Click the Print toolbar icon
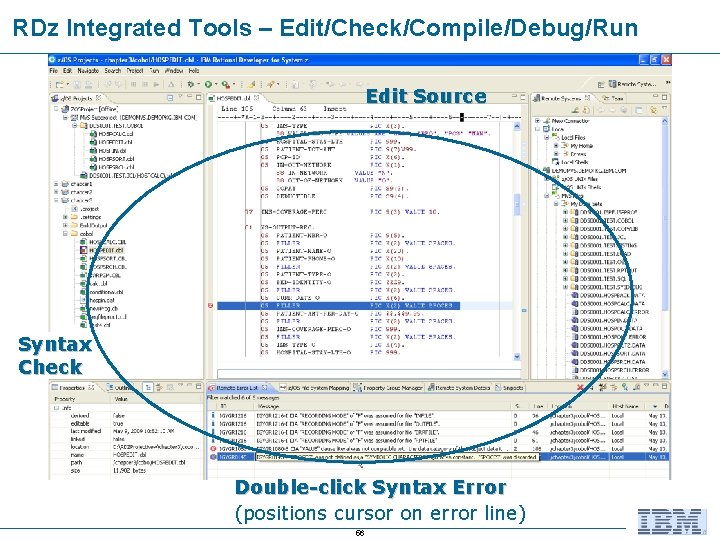This screenshot has width=720, height=540. pyautogui.click(x=89, y=84)
